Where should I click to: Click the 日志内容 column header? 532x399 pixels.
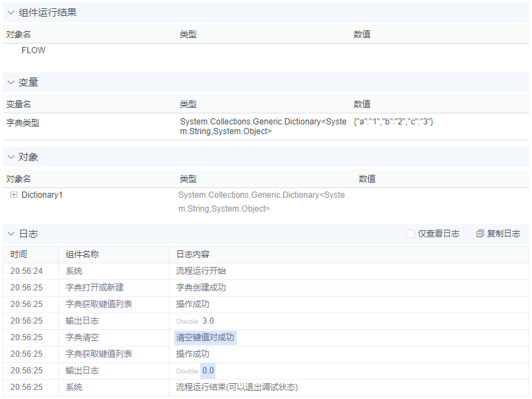[x=193, y=254]
